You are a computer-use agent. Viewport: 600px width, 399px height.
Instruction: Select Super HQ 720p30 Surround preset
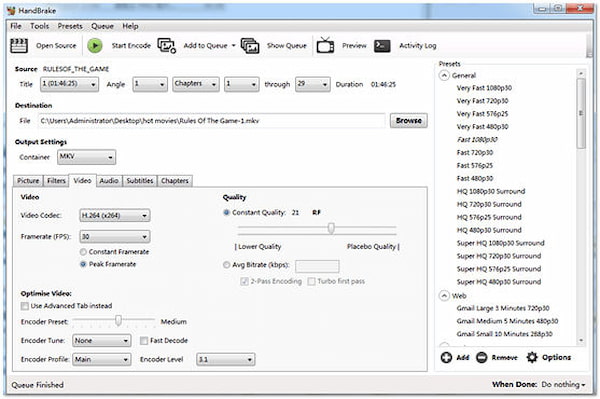499,256
